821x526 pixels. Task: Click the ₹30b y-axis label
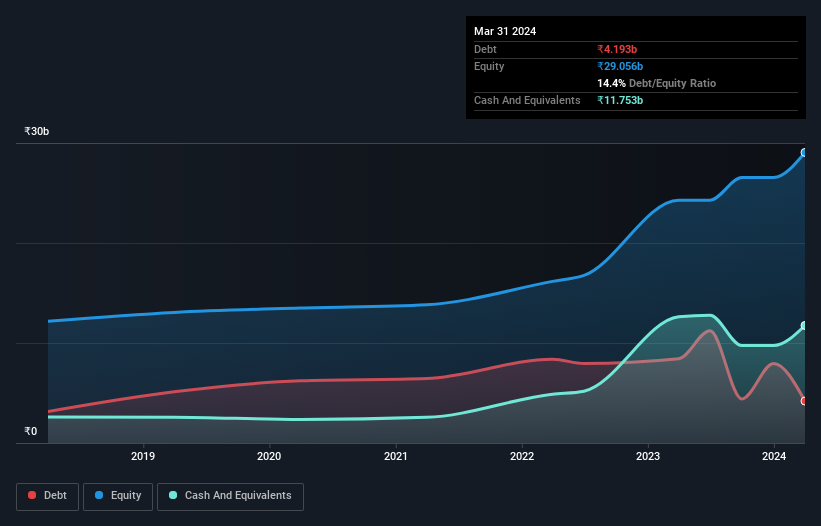[x=37, y=131]
